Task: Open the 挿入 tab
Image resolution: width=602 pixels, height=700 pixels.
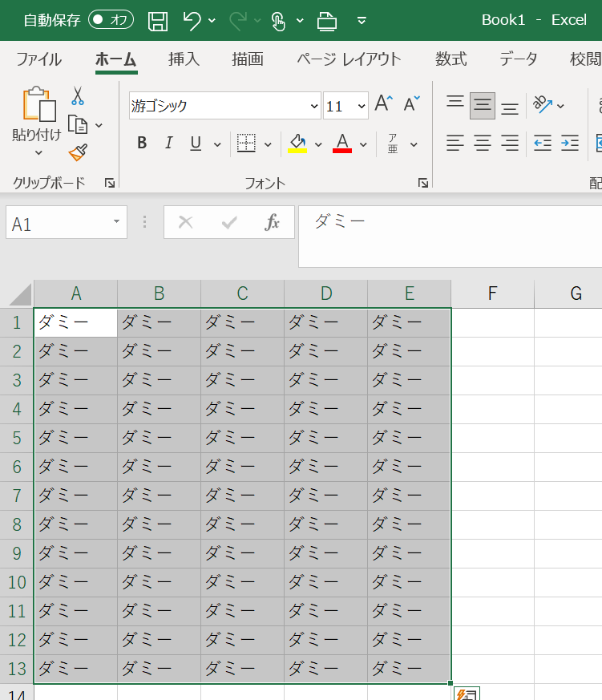Action: pyautogui.click(x=184, y=59)
